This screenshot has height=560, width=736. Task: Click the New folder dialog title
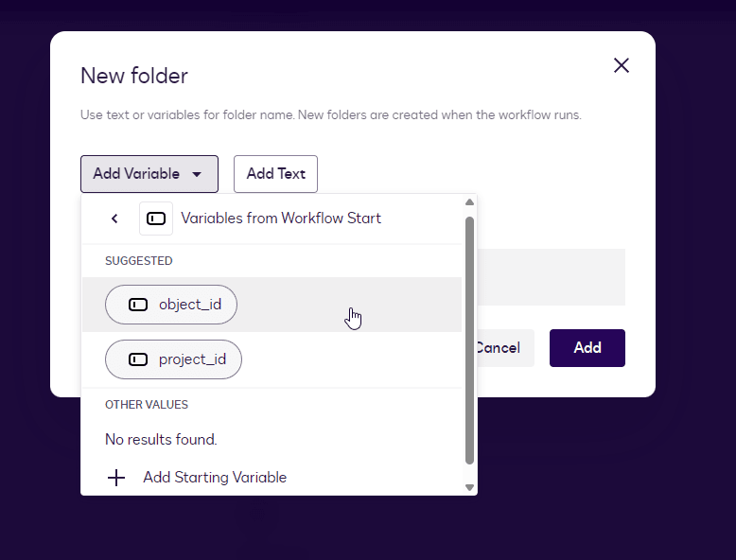pyautogui.click(x=134, y=76)
